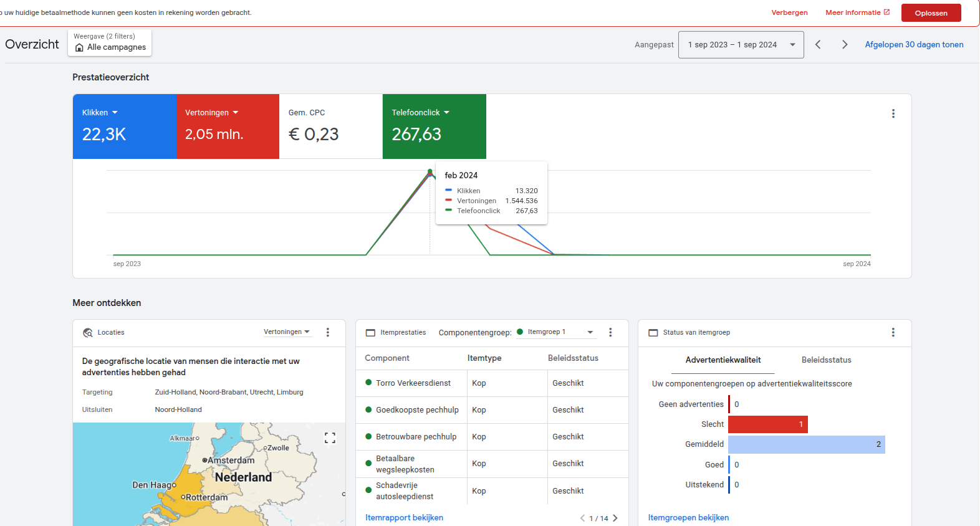Open the Itemrapport bekijken link
This screenshot has height=526, width=980.
point(405,518)
